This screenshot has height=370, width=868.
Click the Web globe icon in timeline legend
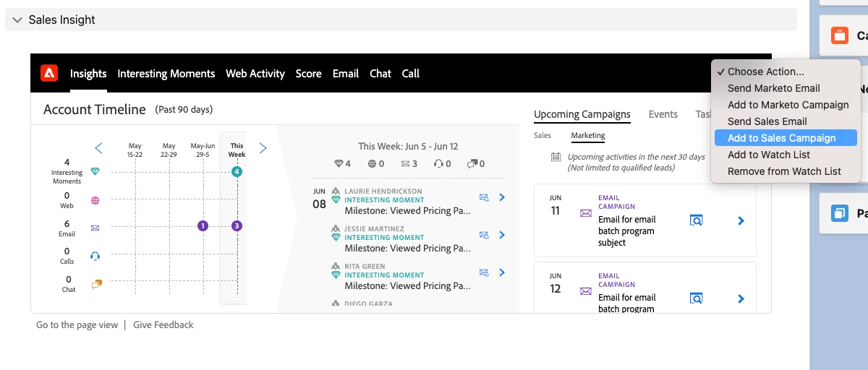95,200
